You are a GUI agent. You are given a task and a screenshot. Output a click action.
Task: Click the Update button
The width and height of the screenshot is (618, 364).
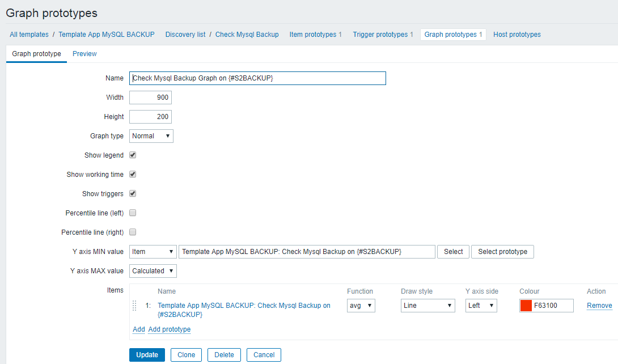(x=147, y=355)
